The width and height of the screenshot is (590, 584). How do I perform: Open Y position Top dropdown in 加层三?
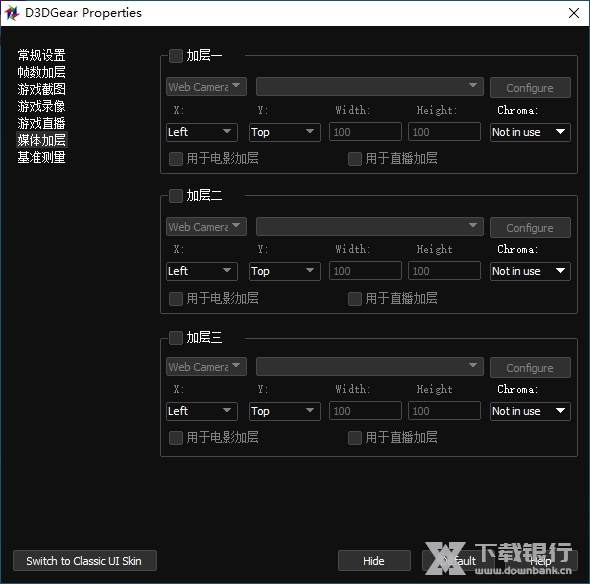click(285, 411)
